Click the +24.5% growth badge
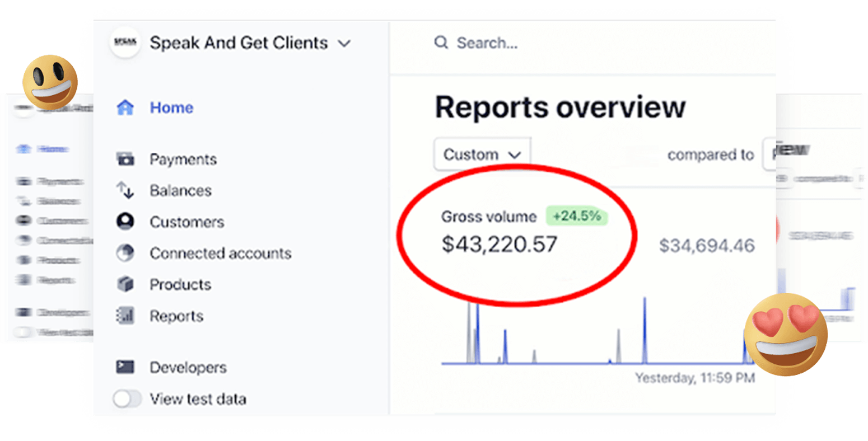 pyautogui.click(x=577, y=216)
